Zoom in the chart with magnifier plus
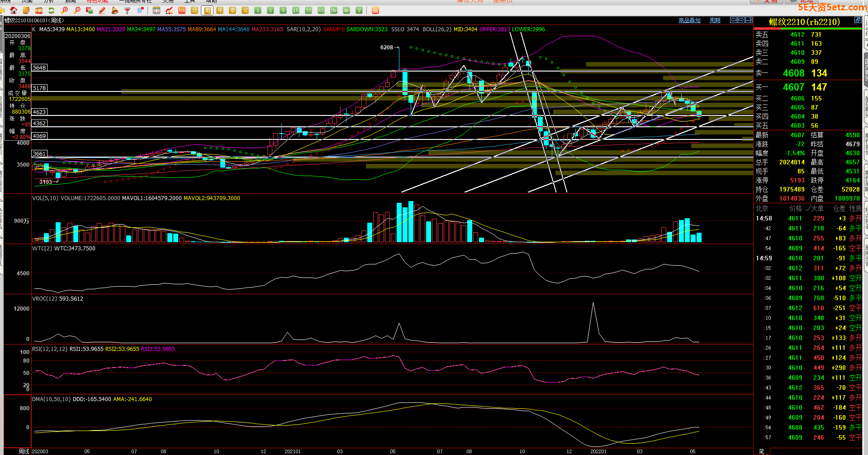The height and width of the screenshot is (455, 868). pos(65,10)
